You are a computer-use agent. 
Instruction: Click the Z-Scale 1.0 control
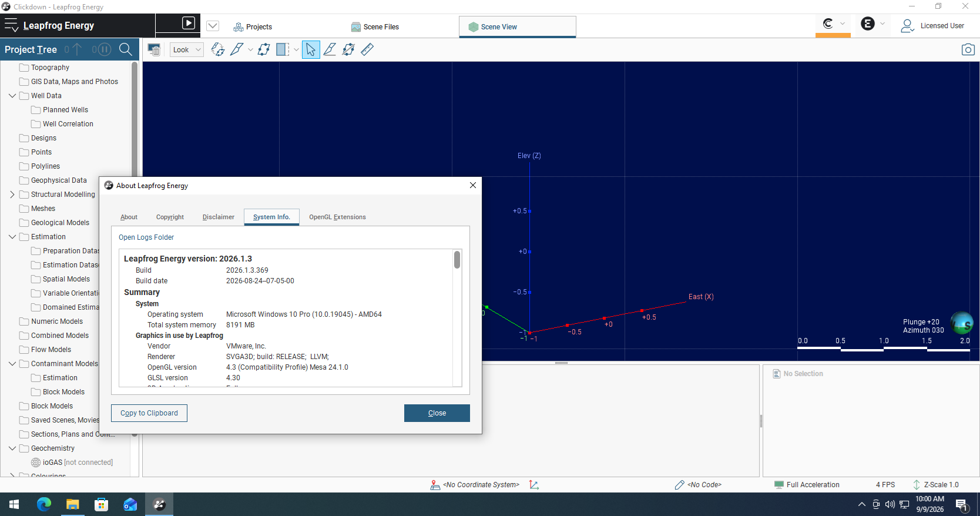point(935,485)
